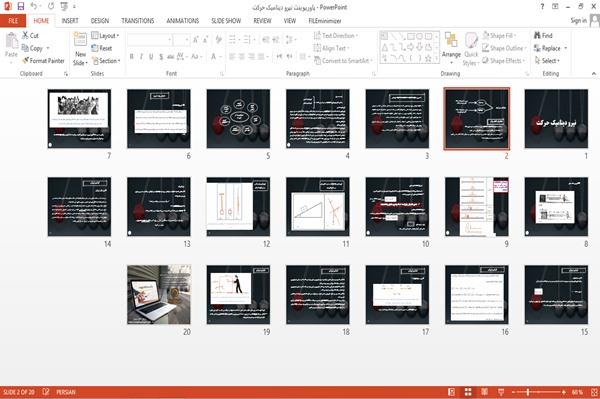The height and width of the screenshot is (399, 600).
Task: Expand the Layout dropdown
Action: point(105,36)
